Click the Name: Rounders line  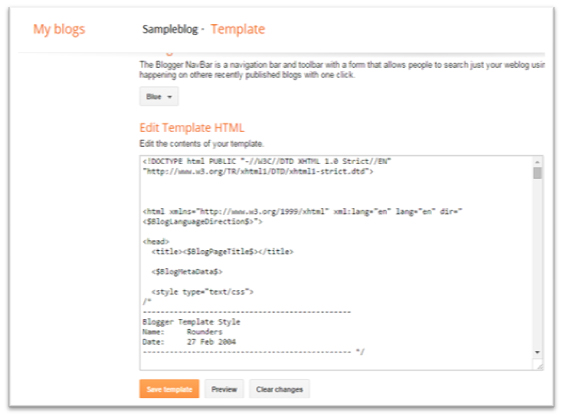pos(182,332)
